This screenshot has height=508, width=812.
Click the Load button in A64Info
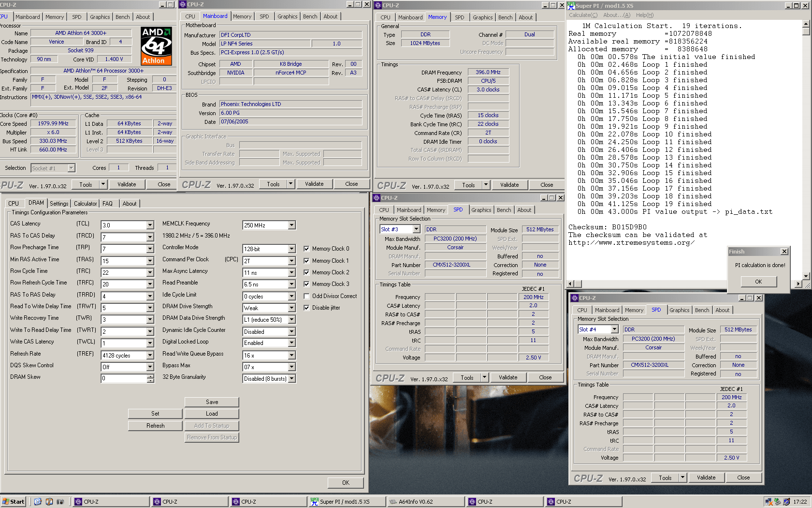coord(212,414)
